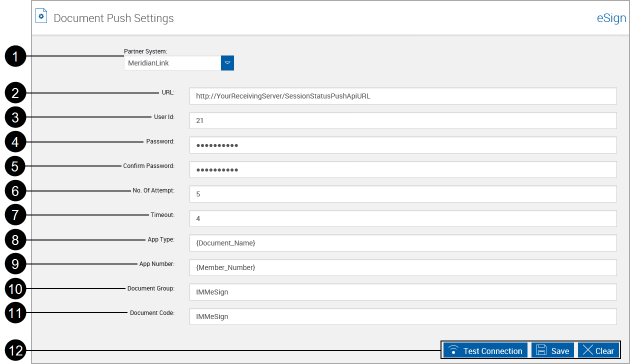The image size is (630, 364).
Task: Click the wifi icon on Test Connection button
Action: [453, 350]
